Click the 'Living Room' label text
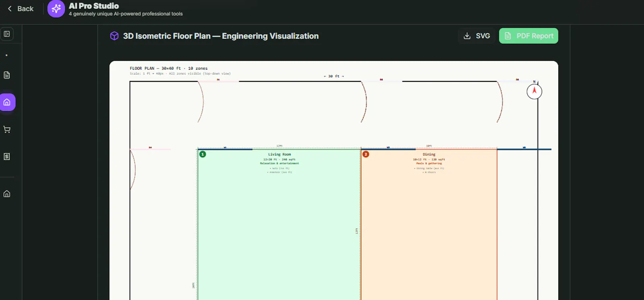 pos(279,154)
